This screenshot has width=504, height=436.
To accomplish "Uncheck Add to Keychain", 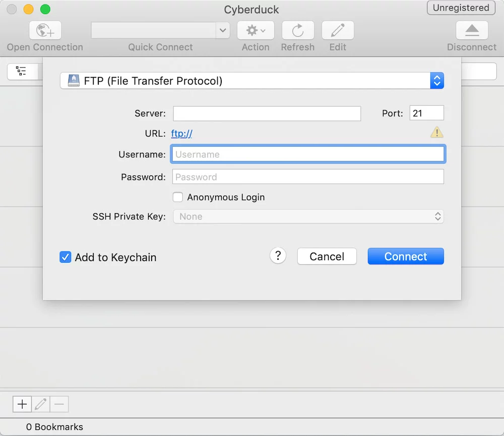I will pyautogui.click(x=65, y=257).
